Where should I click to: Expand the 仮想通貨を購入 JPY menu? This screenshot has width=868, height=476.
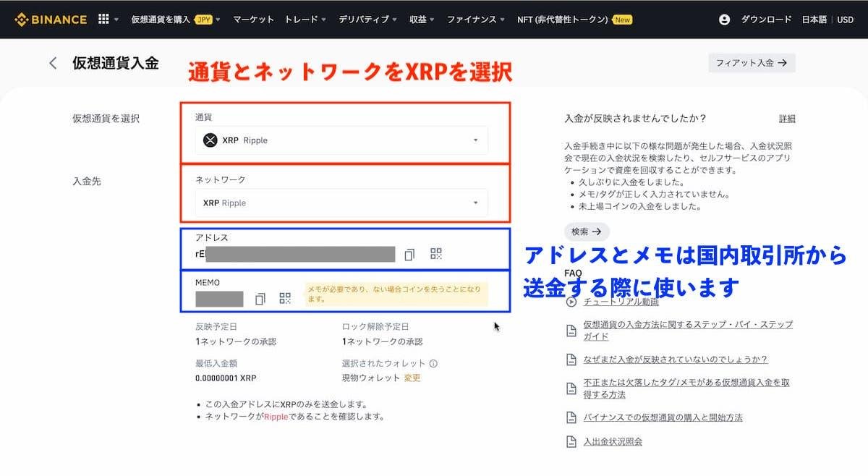176,20
